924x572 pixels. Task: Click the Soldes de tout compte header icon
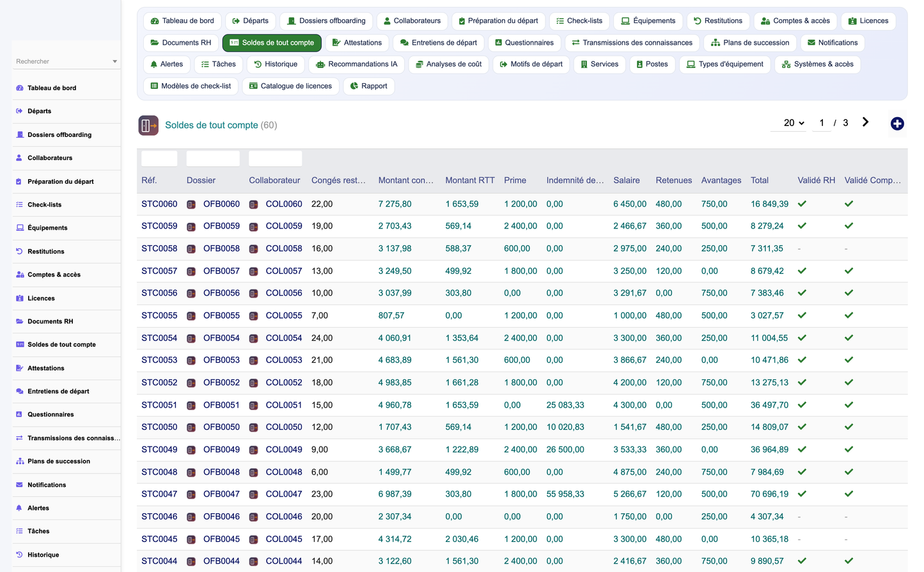[x=148, y=125]
